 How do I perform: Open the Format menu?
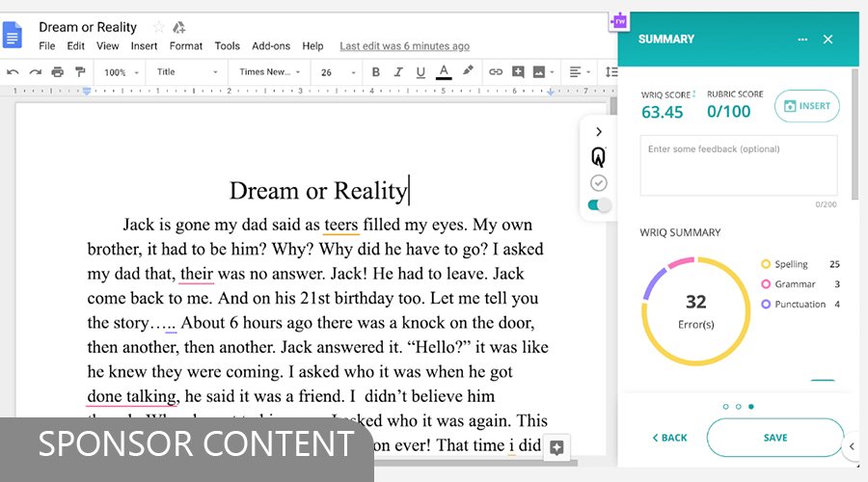(186, 46)
